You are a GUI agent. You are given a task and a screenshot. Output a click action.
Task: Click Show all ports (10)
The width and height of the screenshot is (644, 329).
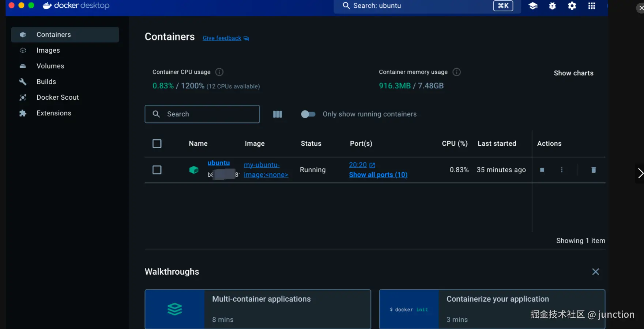point(378,175)
